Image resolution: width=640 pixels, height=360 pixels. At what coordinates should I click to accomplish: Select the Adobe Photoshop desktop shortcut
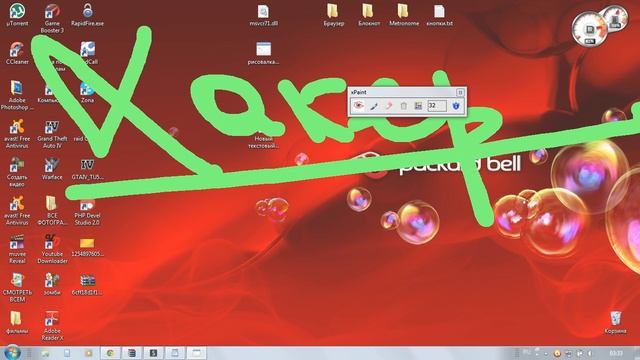(17, 95)
